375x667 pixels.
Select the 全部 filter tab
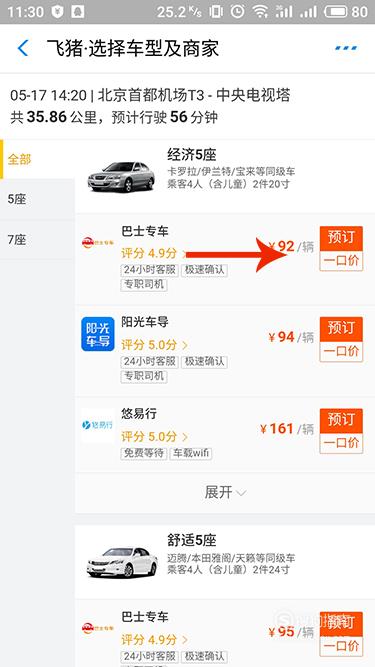(x=38, y=160)
